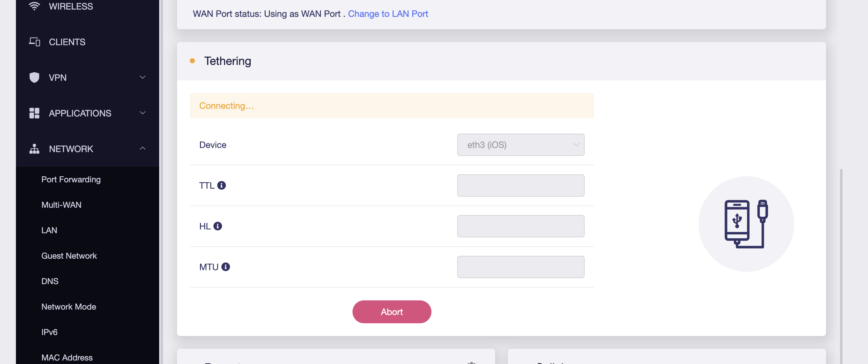Expand the VPN menu chevron
This screenshot has width=868, height=364.
143,77
